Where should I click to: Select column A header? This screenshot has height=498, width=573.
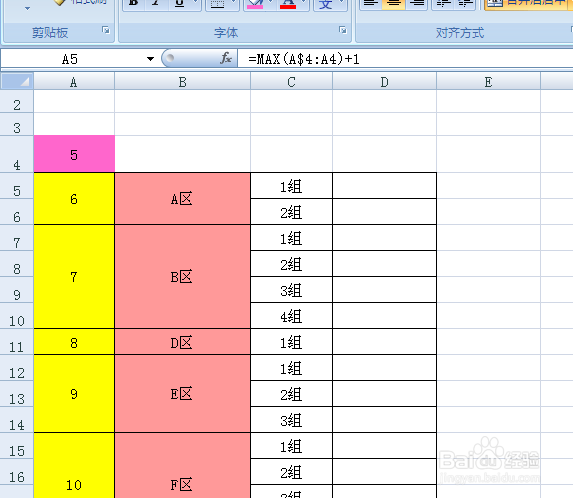[74, 82]
